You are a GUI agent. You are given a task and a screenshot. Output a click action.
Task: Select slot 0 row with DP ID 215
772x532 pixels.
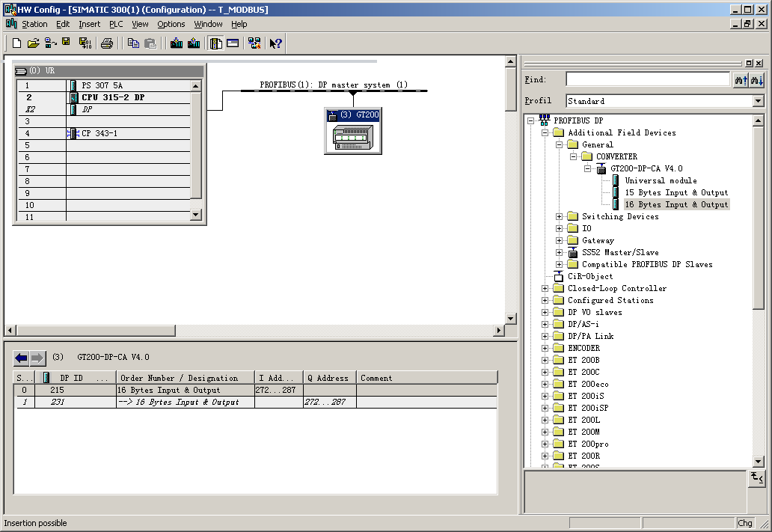coord(255,390)
